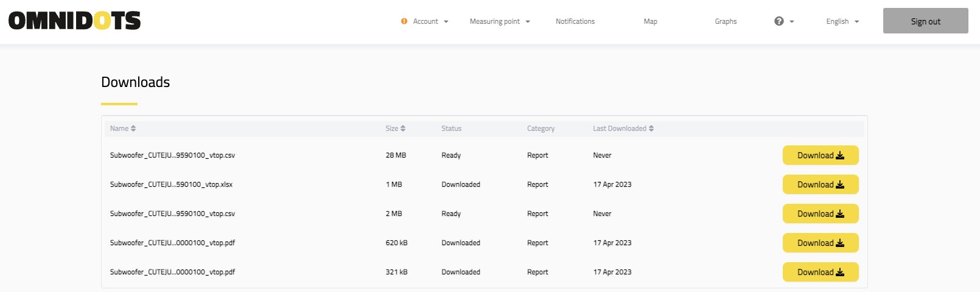Screen dimensions: 980x292
Task: Click the Downloads page heading
Action: [x=136, y=82]
